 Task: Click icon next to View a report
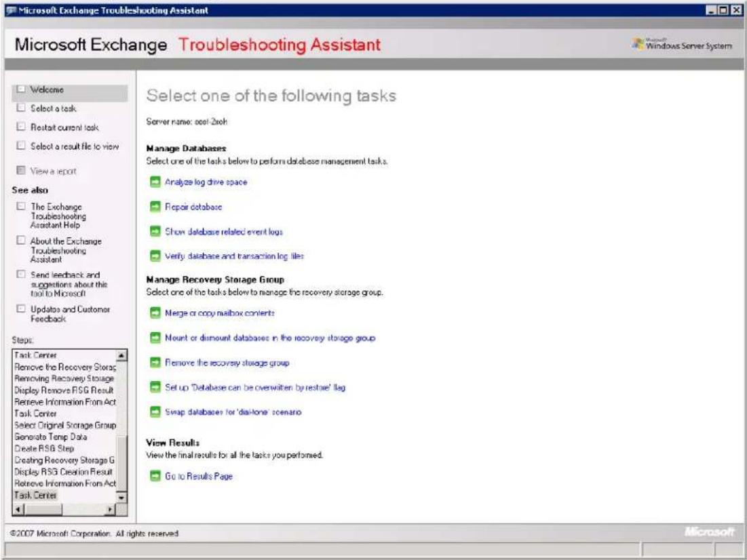(20, 170)
